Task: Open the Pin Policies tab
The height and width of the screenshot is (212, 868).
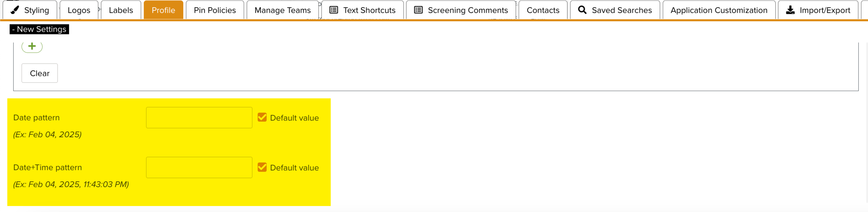Action: pyautogui.click(x=215, y=10)
